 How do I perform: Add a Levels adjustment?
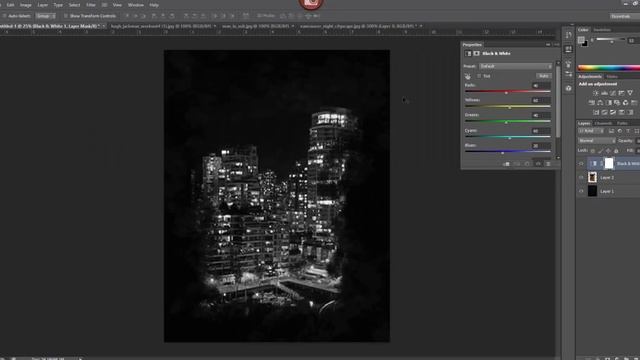coord(604,93)
